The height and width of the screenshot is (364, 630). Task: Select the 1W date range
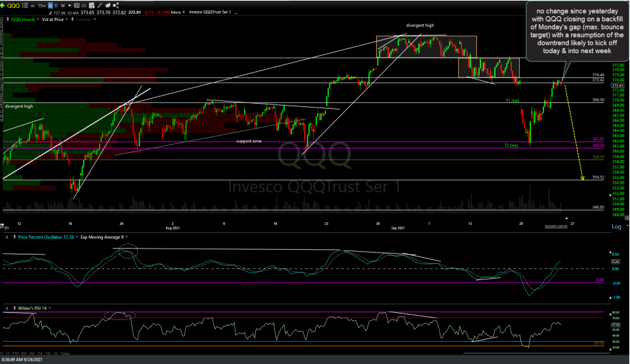click(48, 354)
